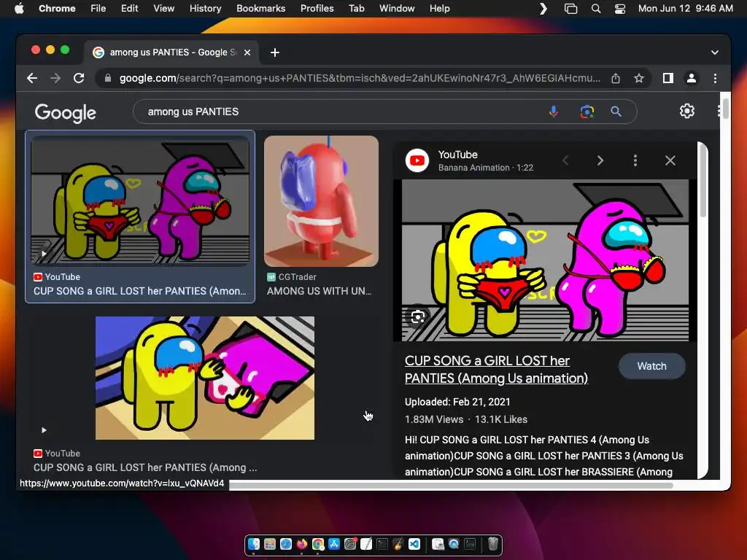Open the large preview image
This screenshot has width=747, height=560.
(545, 260)
